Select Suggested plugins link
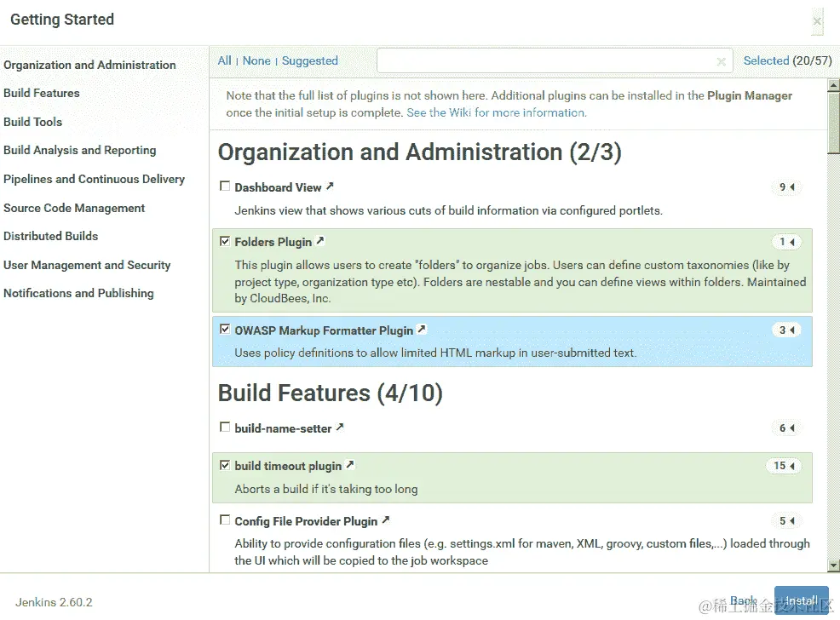 (310, 61)
